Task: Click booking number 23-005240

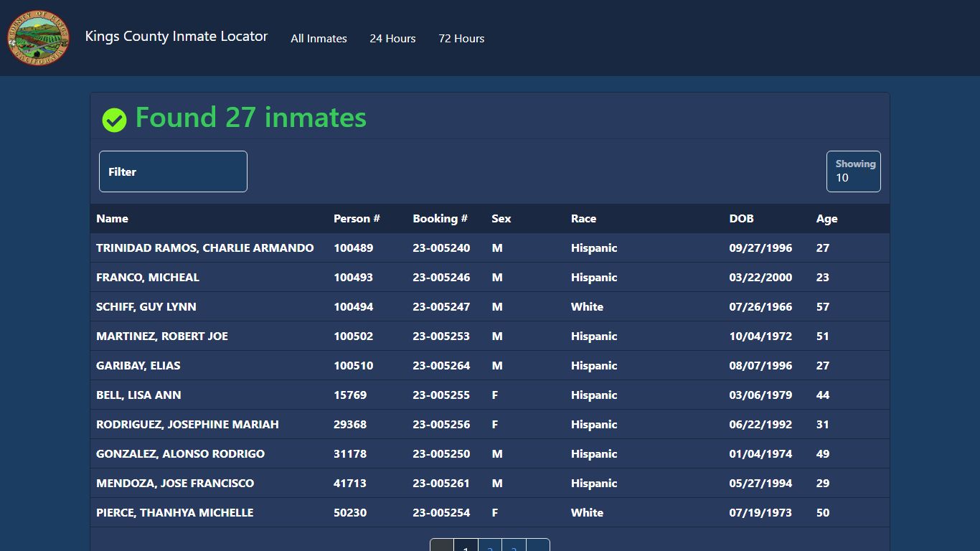Action: (x=441, y=248)
